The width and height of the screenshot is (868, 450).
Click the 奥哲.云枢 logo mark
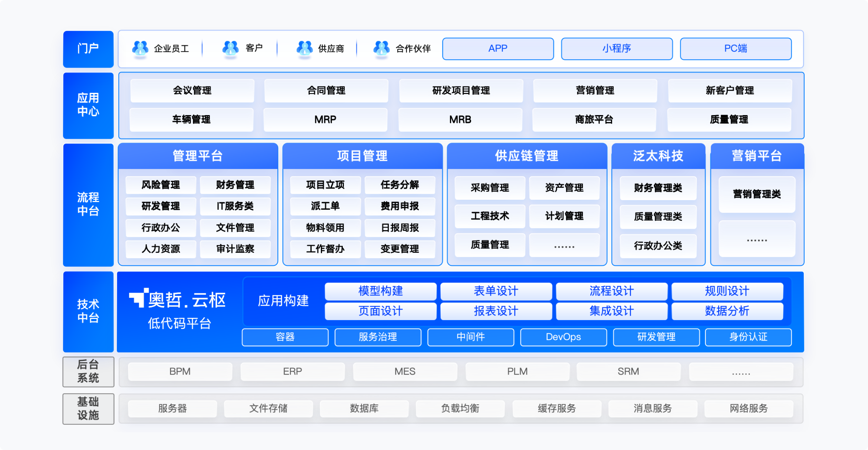139,298
